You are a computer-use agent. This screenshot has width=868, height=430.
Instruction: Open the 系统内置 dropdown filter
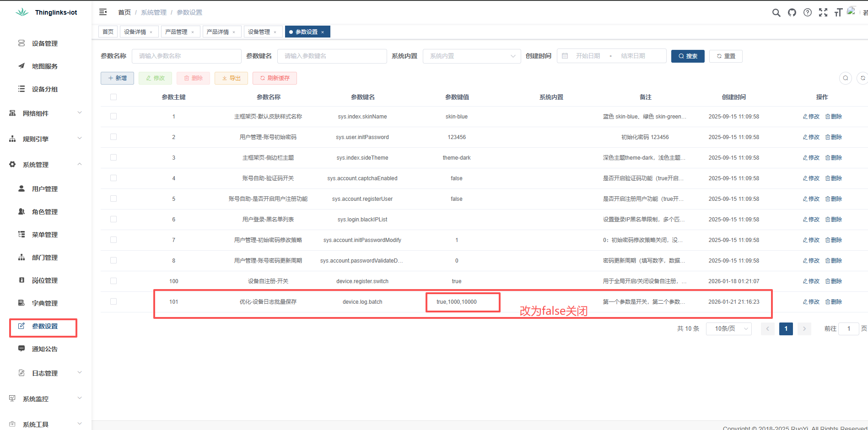coord(471,56)
